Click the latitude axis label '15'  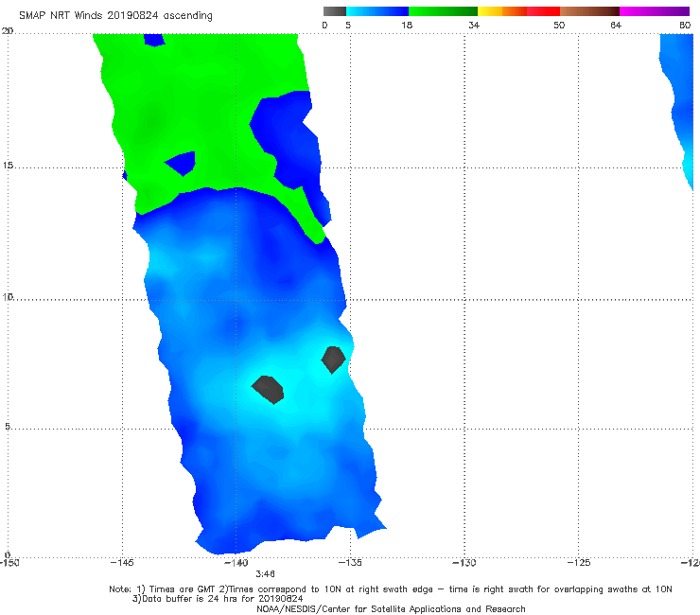pyautogui.click(x=8, y=166)
